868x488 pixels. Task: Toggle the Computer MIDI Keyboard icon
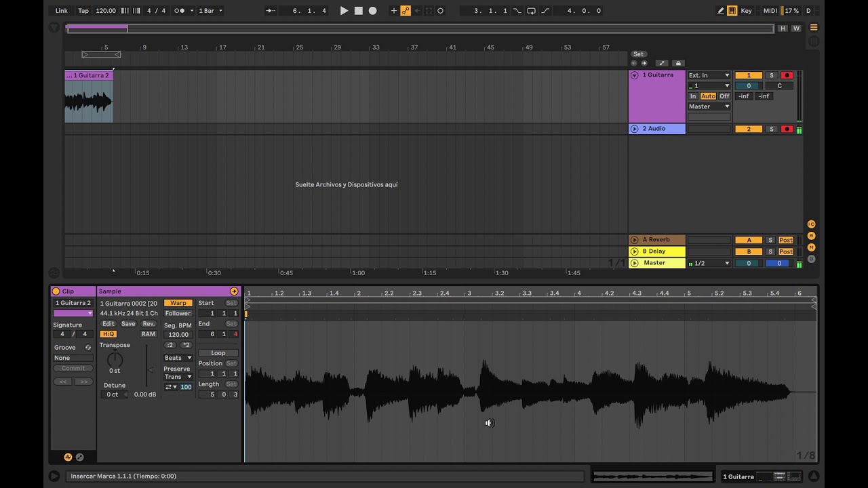click(x=732, y=11)
